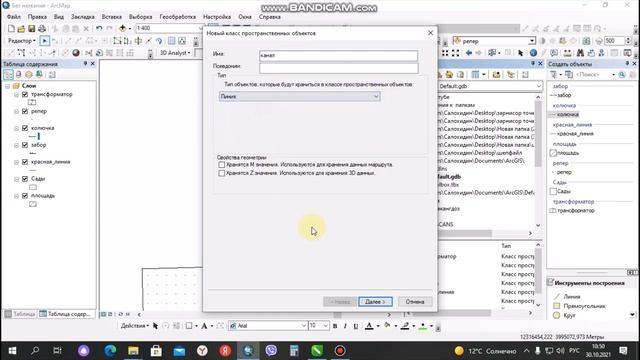Toggle visibility of колючка layer
This screenshot has height=360, width=640.
[25, 128]
